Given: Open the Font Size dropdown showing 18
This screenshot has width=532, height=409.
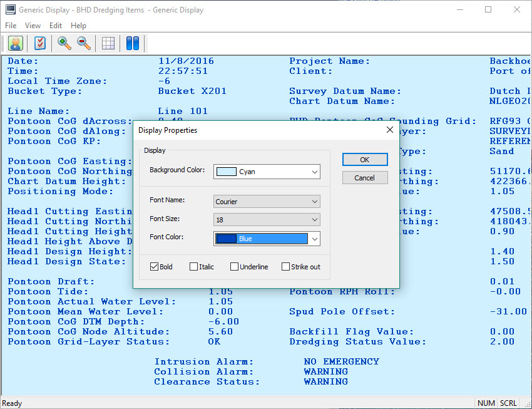Looking at the screenshot, I should [314, 220].
